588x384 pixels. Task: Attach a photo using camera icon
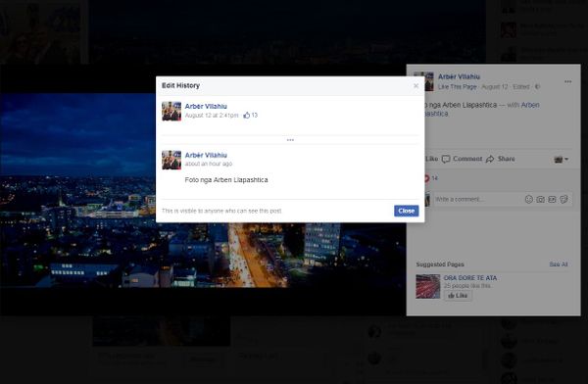(540, 200)
